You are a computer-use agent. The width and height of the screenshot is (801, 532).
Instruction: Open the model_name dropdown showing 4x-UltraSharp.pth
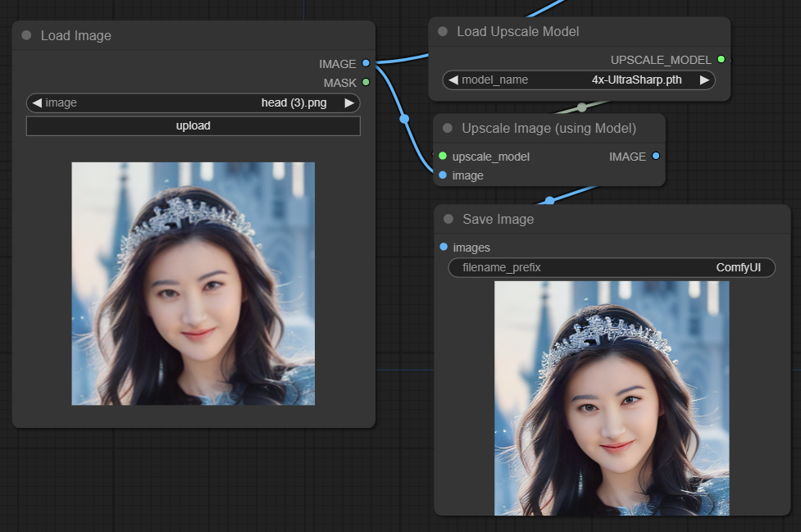[578, 80]
